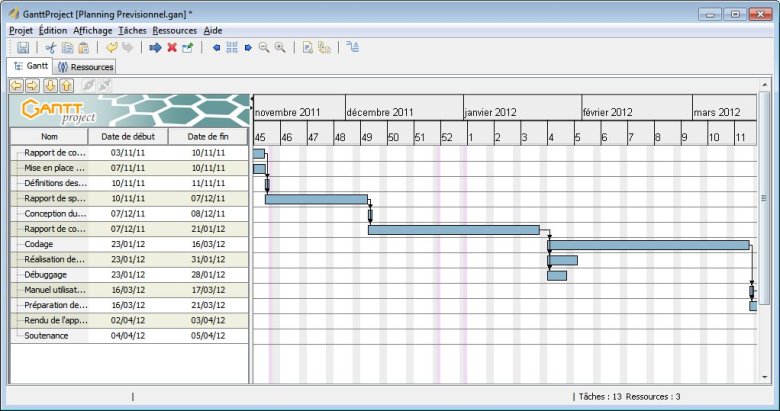Select the Soutenance task row
780x411 pixels.
coord(129,336)
